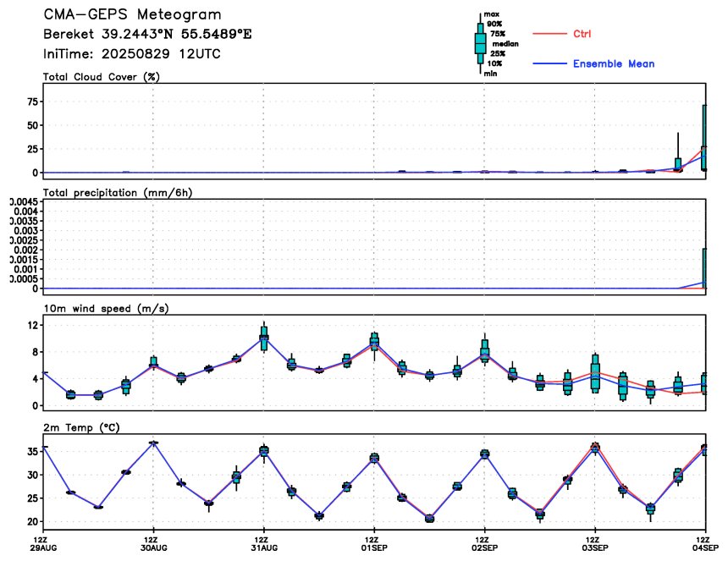Click the 0.002 tick on precipitation axis
This screenshot has width=728, height=561.
(25, 250)
